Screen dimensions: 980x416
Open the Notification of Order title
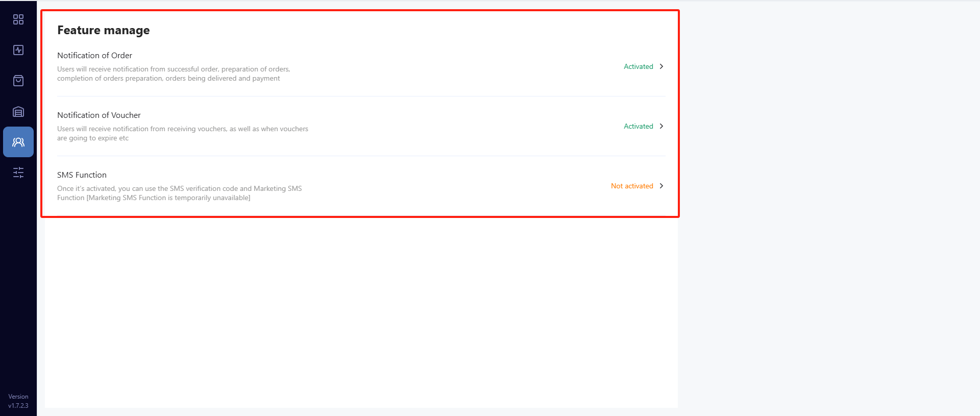point(94,55)
